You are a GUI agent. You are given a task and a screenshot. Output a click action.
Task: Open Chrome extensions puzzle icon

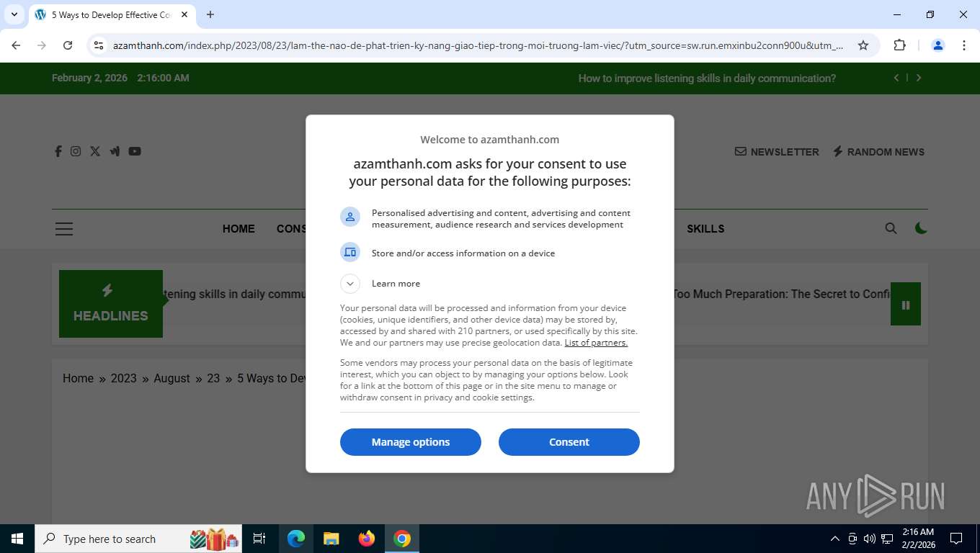click(899, 45)
